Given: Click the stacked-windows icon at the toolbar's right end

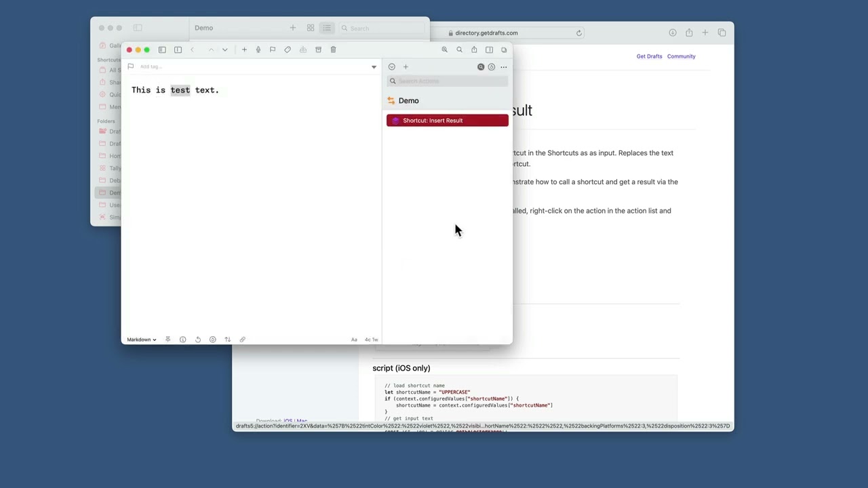Looking at the screenshot, I should pos(504,49).
